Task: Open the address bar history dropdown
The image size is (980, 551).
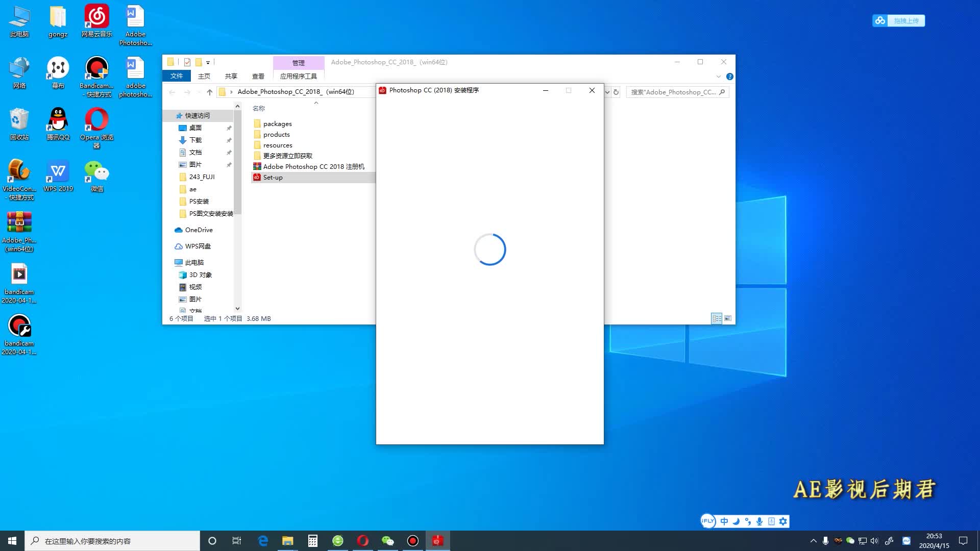Action: (607, 92)
